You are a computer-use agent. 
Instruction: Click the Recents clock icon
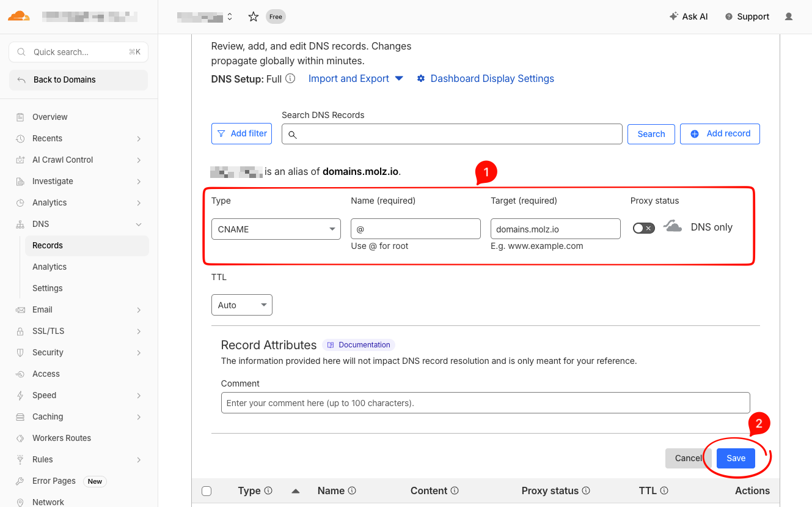tap(20, 138)
